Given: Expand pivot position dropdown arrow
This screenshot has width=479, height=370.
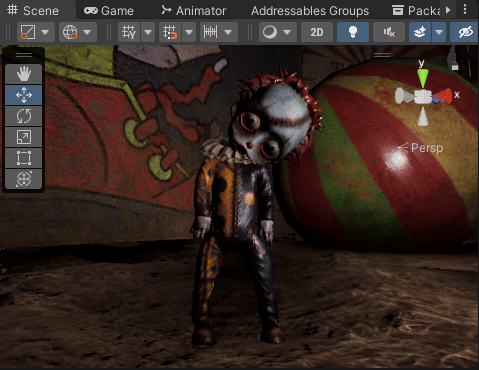Looking at the screenshot, I should (x=46, y=32).
